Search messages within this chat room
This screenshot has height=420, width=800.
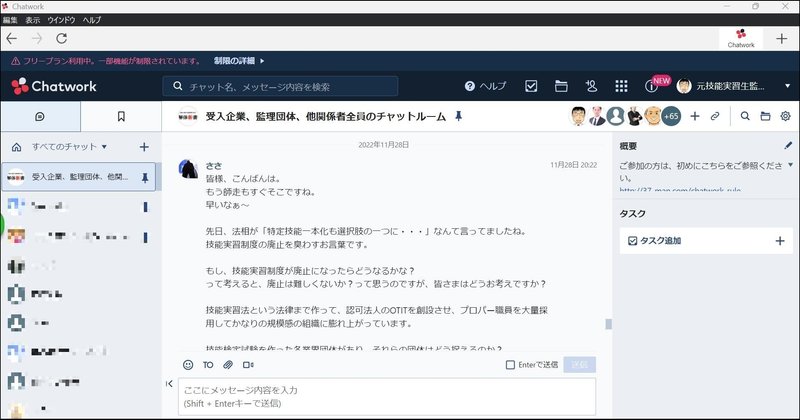coord(745,116)
